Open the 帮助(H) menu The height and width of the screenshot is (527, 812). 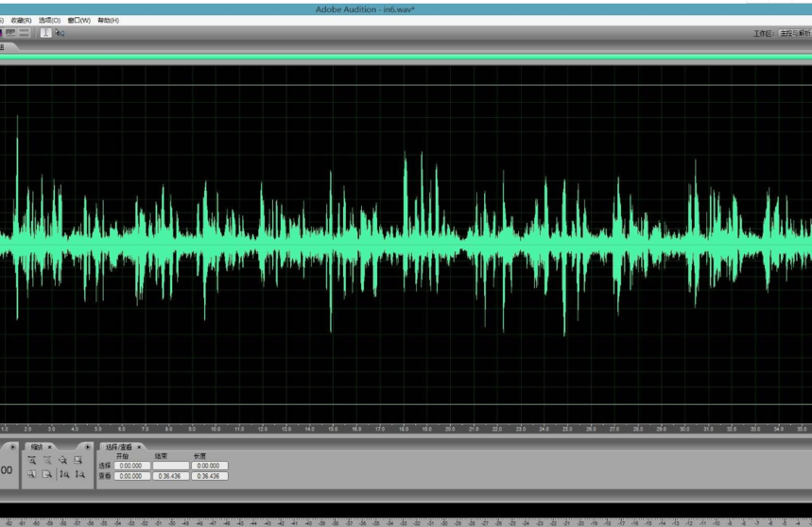[108, 20]
